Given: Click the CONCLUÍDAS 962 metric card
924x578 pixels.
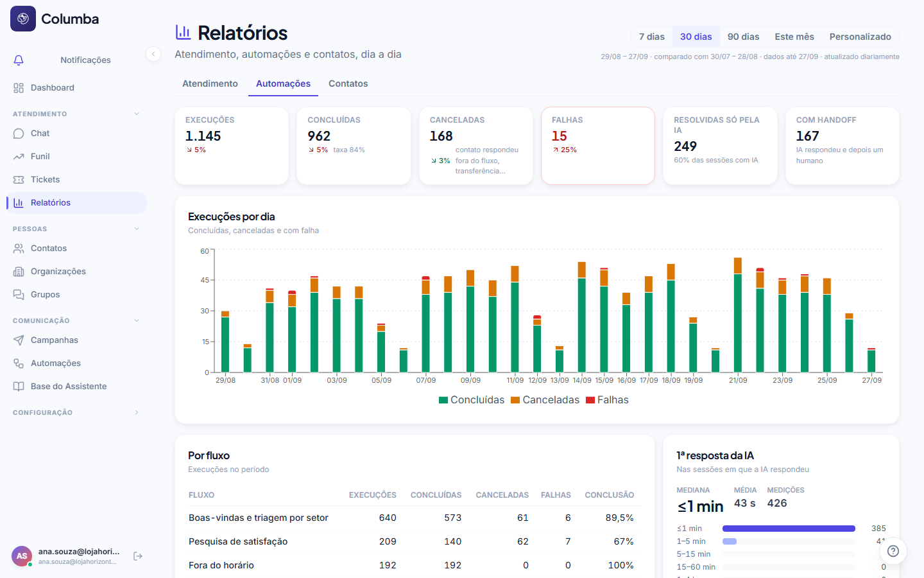Looking at the screenshot, I should [354, 146].
